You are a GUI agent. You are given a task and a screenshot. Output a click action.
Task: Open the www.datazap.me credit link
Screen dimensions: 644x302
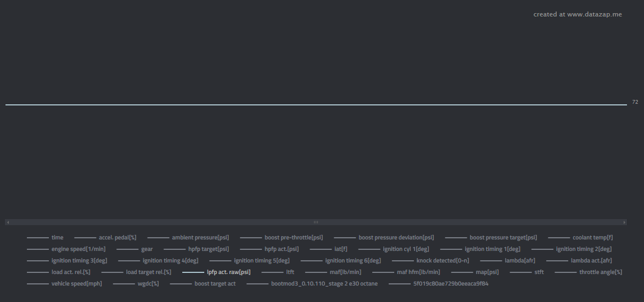click(577, 14)
